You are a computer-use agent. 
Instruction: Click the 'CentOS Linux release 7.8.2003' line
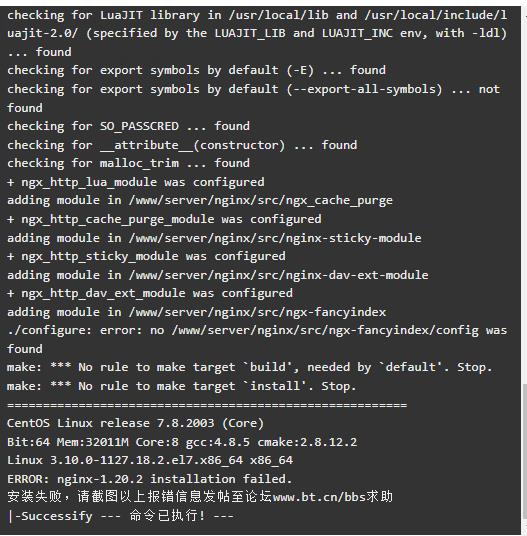(x=135, y=423)
